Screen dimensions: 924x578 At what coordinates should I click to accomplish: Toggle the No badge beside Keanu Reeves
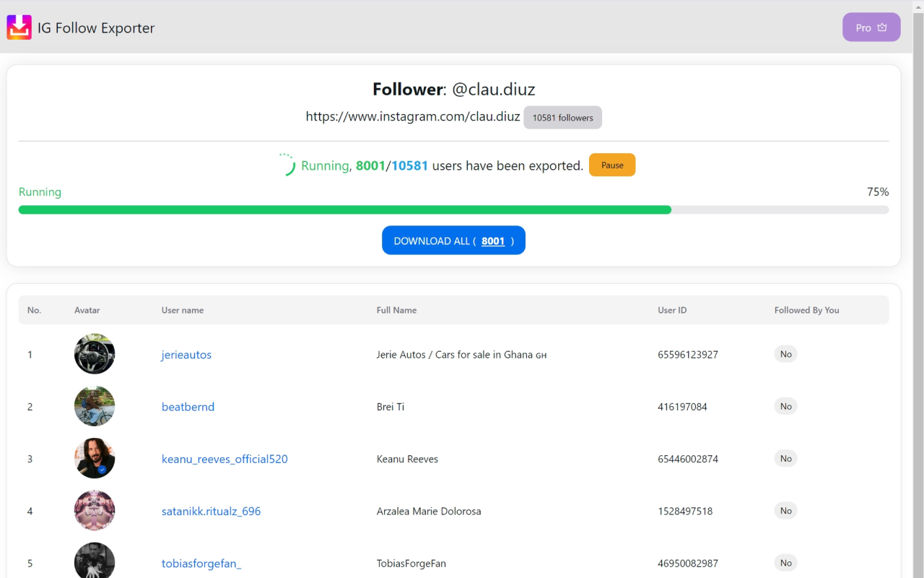click(x=785, y=458)
